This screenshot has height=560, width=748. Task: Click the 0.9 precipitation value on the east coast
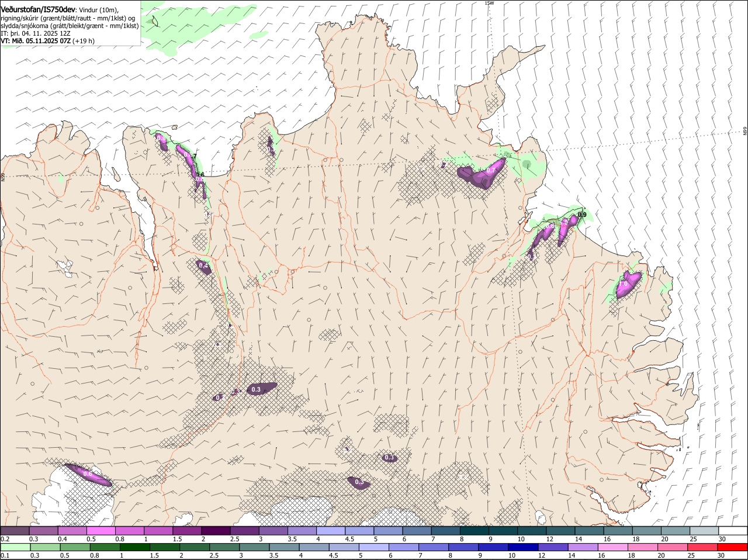(582, 215)
